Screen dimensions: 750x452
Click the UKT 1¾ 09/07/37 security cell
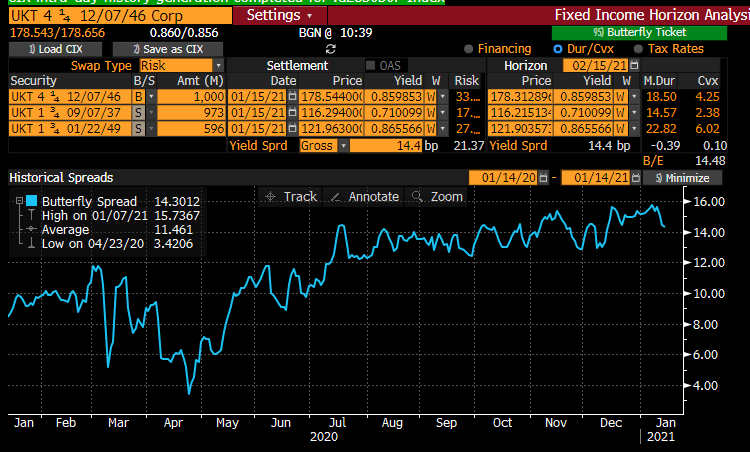click(70, 113)
